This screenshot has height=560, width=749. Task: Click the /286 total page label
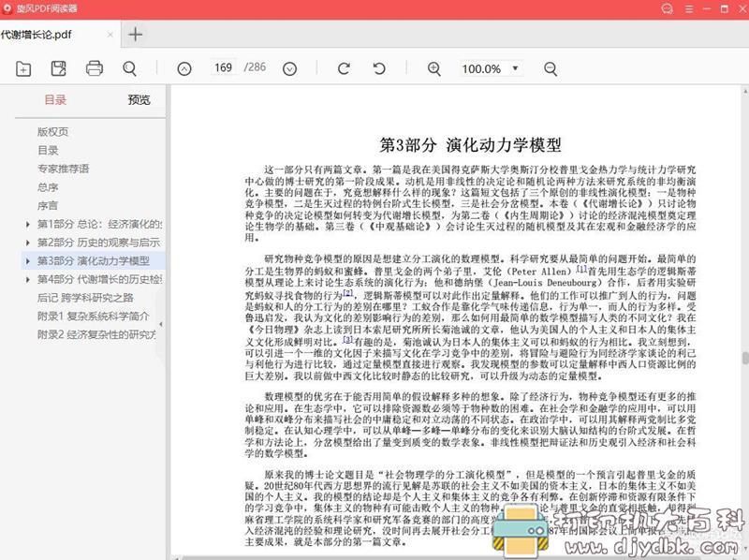coord(255,66)
